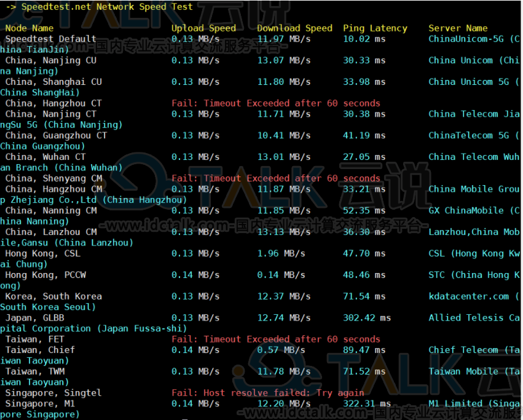Click the 11.87 MB/s download value
This screenshot has width=523, height=420.
[284, 189]
